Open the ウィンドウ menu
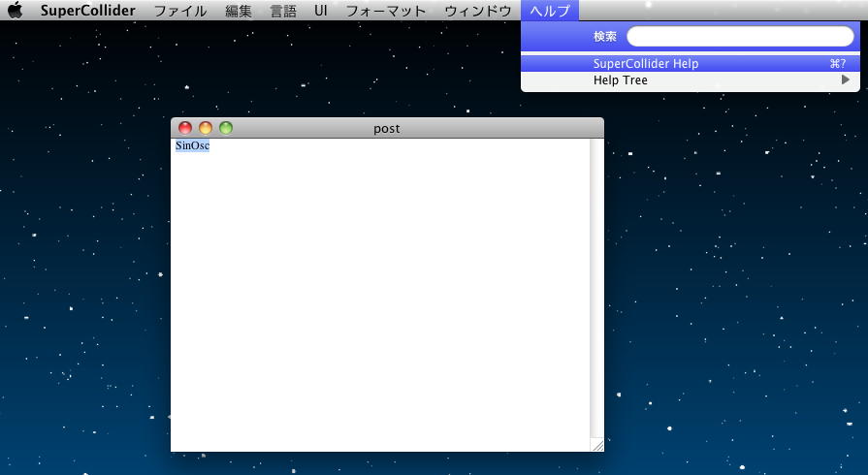Viewport: 868px width, 475px height. tap(478, 11)
